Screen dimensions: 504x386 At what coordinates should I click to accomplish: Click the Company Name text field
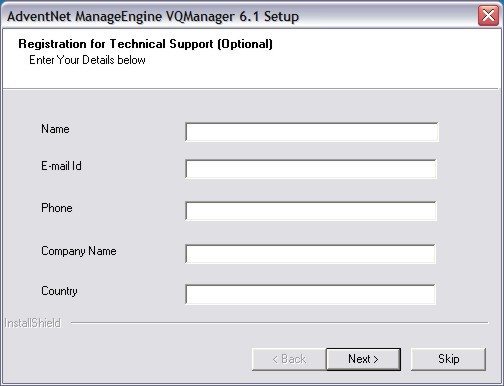point(310,254)
